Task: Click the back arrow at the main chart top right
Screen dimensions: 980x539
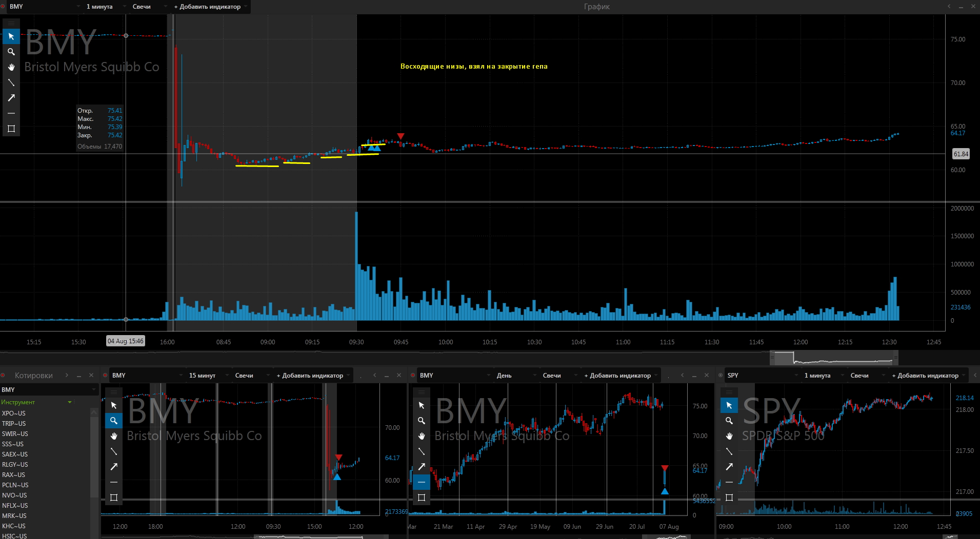Action: tap(949, 6)
